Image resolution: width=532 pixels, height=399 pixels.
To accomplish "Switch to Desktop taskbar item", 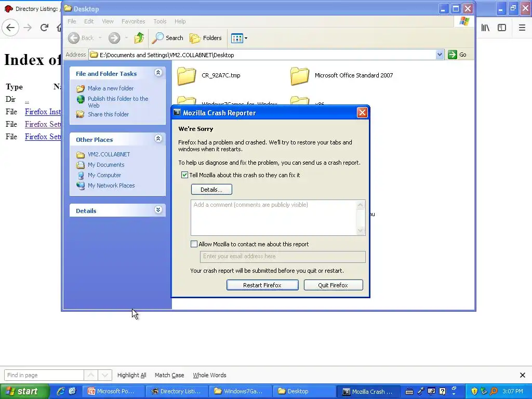I will 304,391.
